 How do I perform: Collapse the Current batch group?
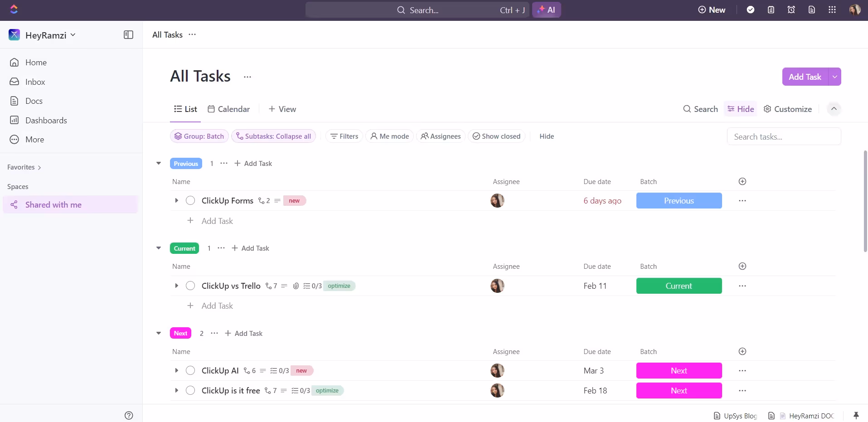pos(159,248)
